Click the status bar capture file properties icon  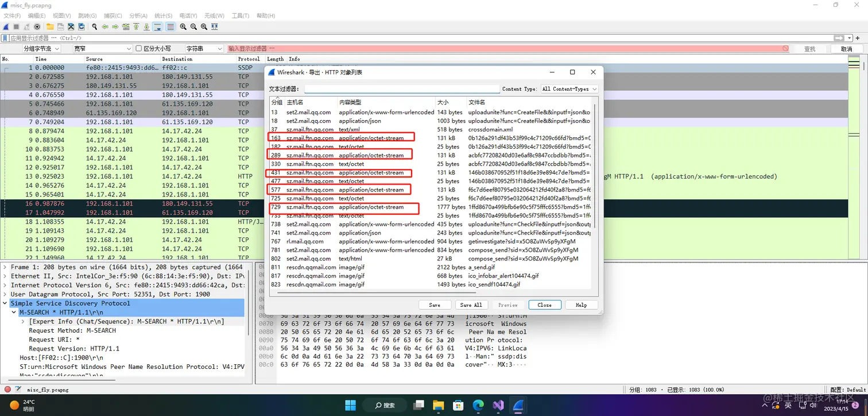pos(18,390)
